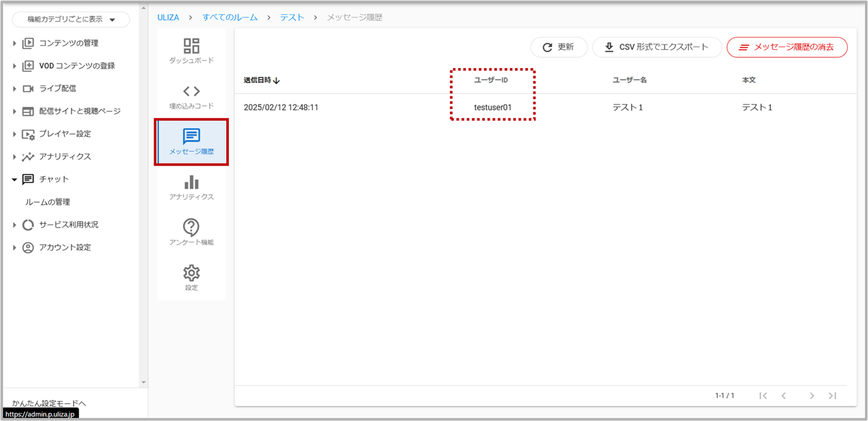This screenshot has height=421, width=868.
Task: Select アカウント設定 label in sidebar
Action: point(65,247)
